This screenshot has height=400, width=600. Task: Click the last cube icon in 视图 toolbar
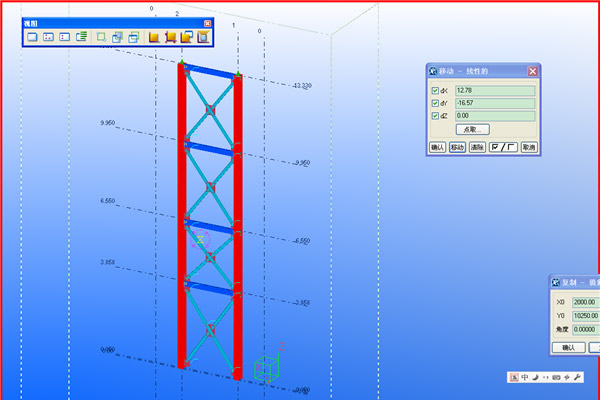203,37
